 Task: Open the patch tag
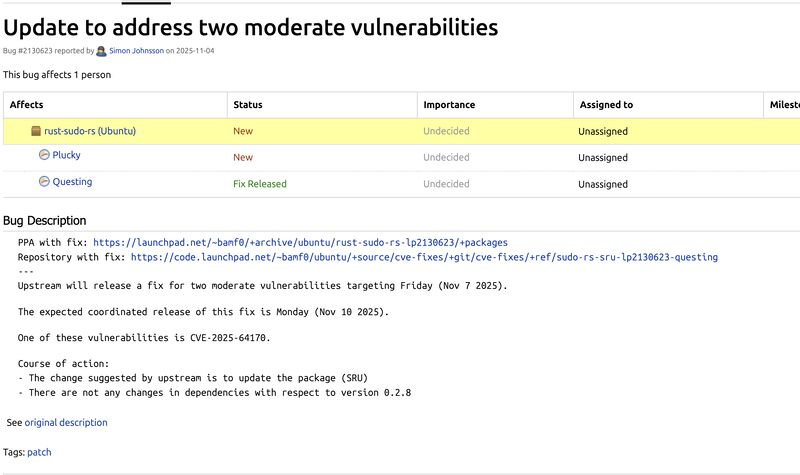click(x=39, y=452)
